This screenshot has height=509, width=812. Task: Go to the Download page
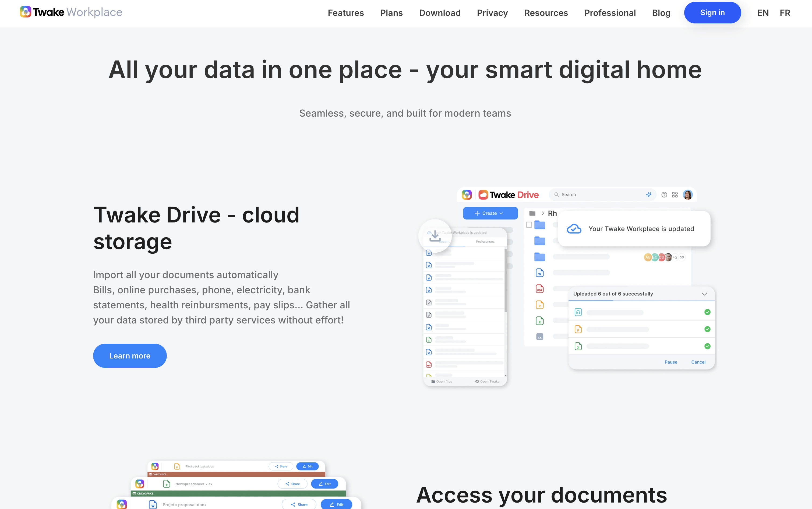(440, 13)
